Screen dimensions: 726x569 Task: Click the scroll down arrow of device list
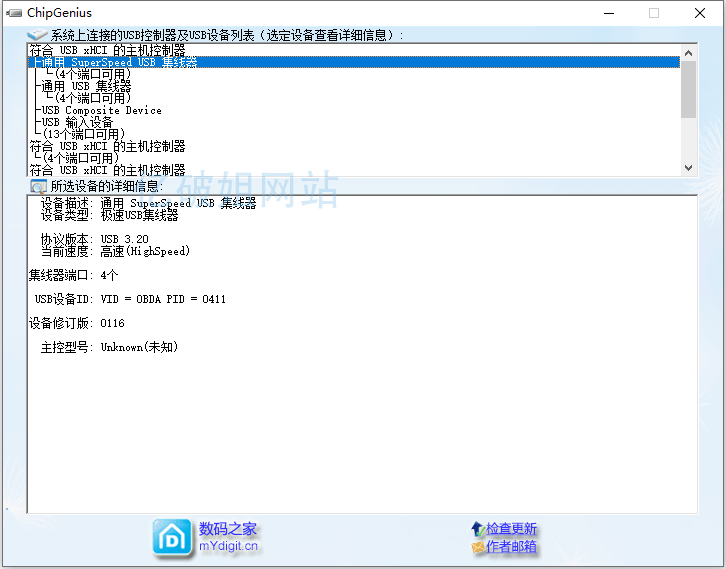tap(688, 168)
